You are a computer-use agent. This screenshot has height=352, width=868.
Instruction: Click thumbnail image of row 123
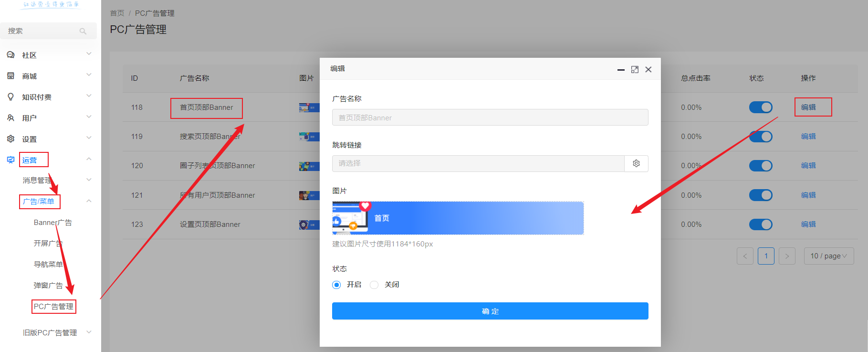point(309,224)
